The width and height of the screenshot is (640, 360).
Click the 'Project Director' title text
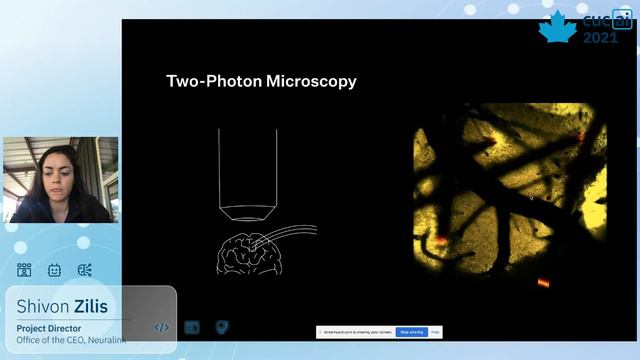[49, 328]
